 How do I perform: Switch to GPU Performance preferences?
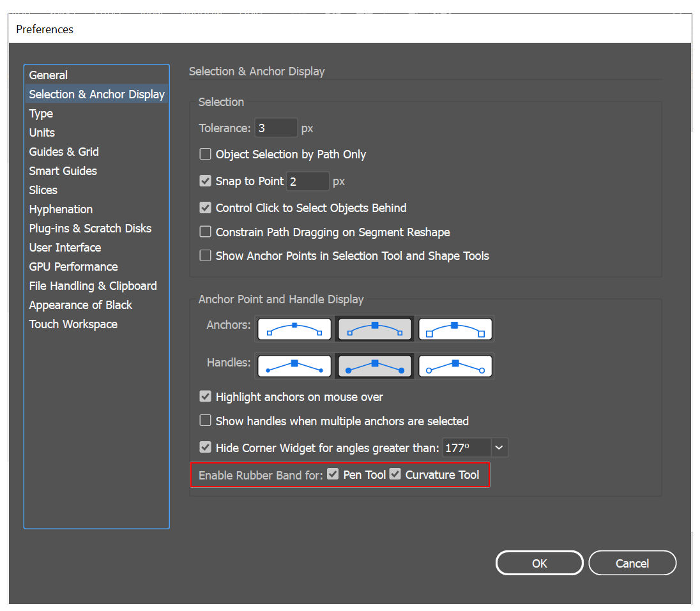click(x=96, y=267)
